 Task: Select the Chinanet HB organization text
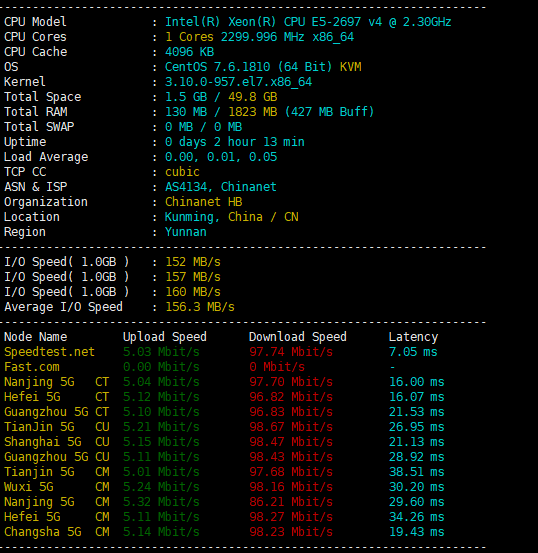pos(204,202)
